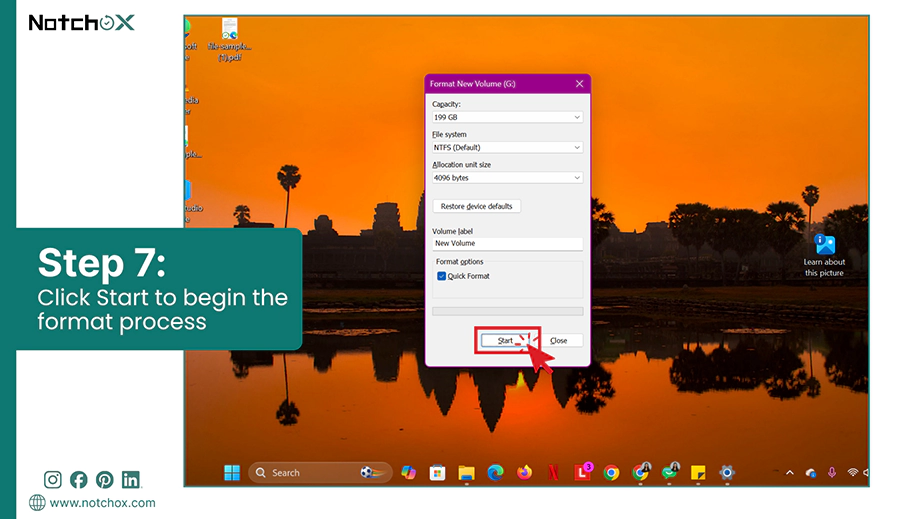This screenshot has width=922, height=519.
Task: Open Sticky Notes from the taskbar
Action: click(x=698, y=473)
